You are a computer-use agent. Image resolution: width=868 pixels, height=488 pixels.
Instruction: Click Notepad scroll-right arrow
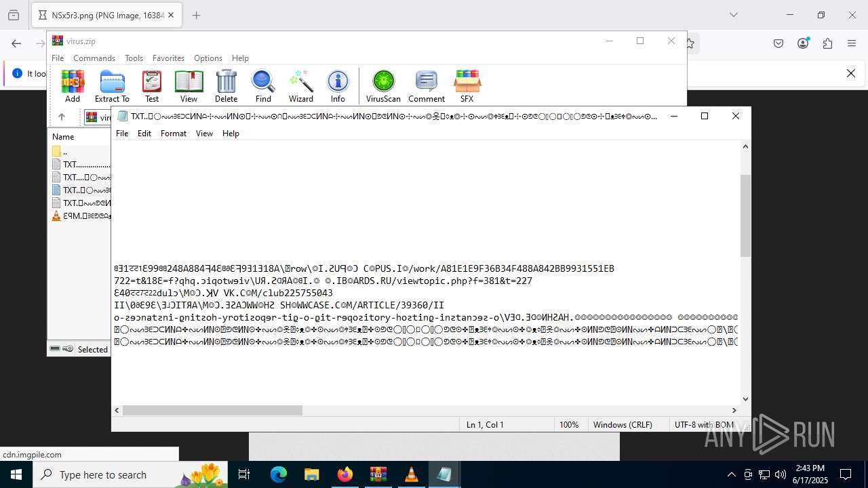[x=734, y=410]
